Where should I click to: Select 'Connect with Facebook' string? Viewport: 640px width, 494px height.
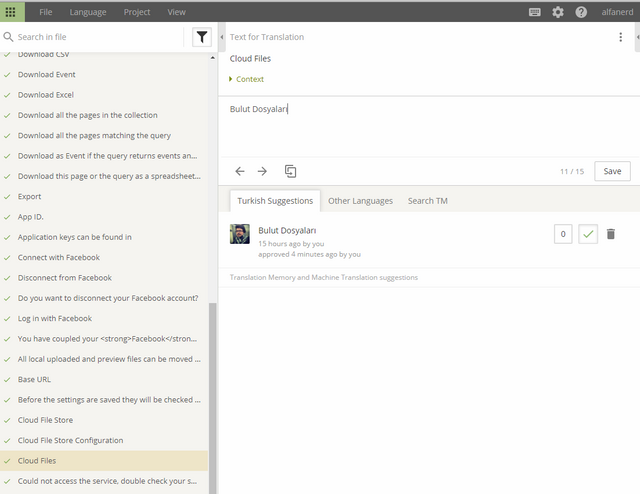click(104, 258)
